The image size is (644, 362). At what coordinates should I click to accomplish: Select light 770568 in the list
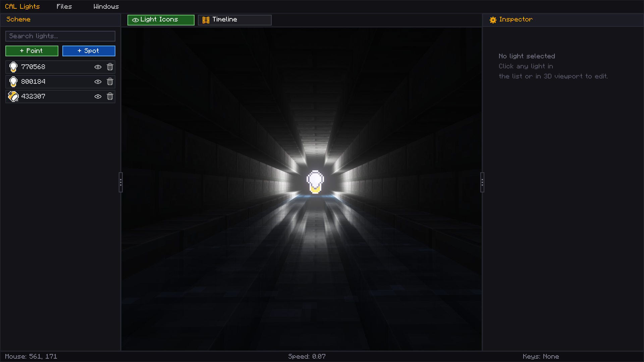(x=60, y=67)
